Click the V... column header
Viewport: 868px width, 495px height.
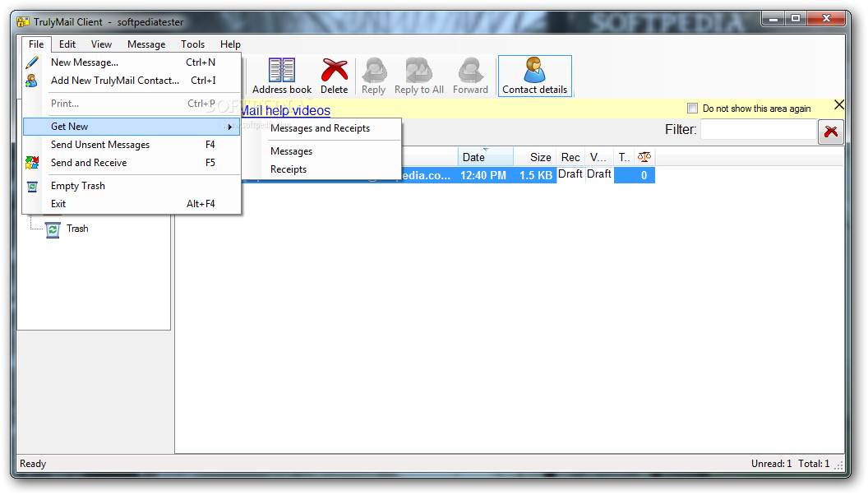(599, 157)
